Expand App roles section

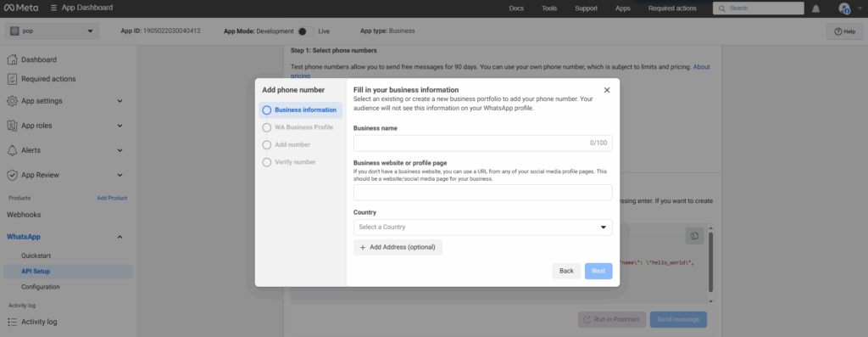pyautogui.click(x=120, y=126)
